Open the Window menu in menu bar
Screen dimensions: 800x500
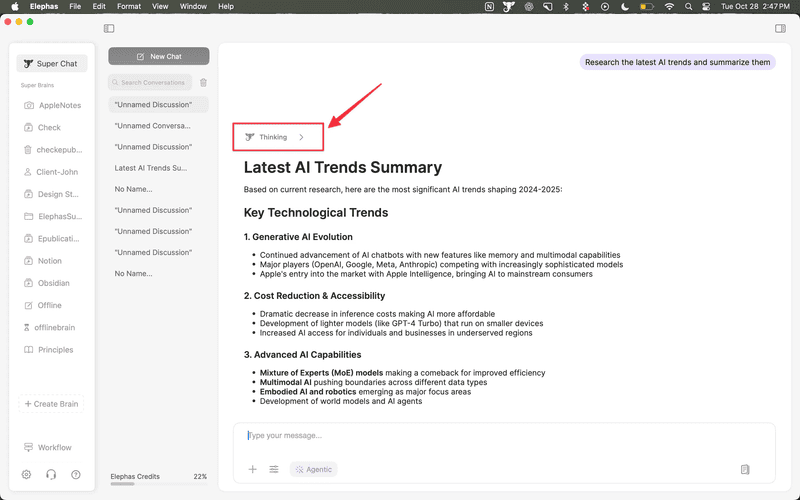194,6
